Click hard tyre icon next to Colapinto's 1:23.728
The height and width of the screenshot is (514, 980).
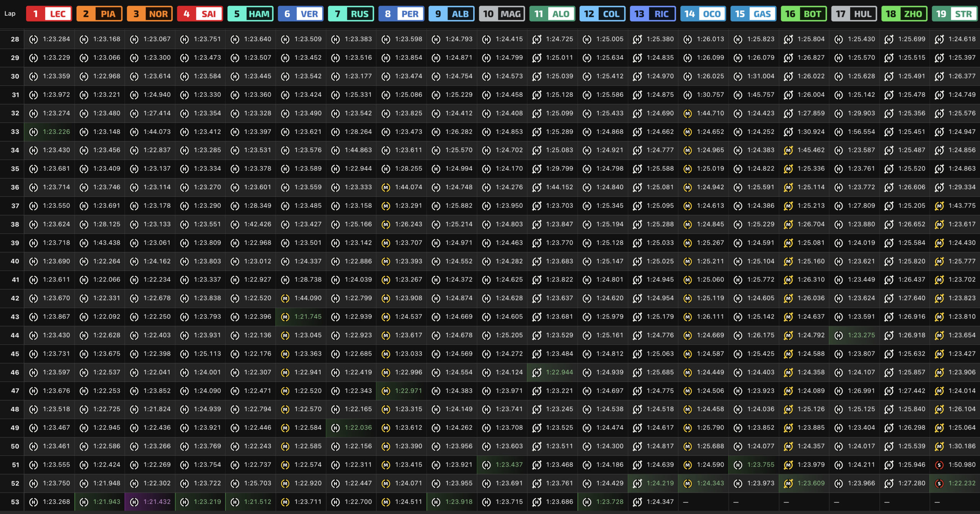(x=587, y=502)
